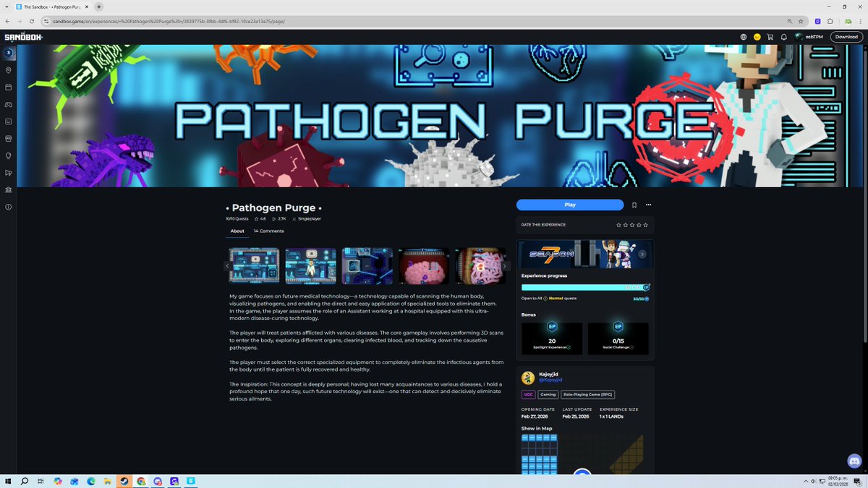
Task: Switch to the 14 Comments tab
Action: tap(268, 231)
